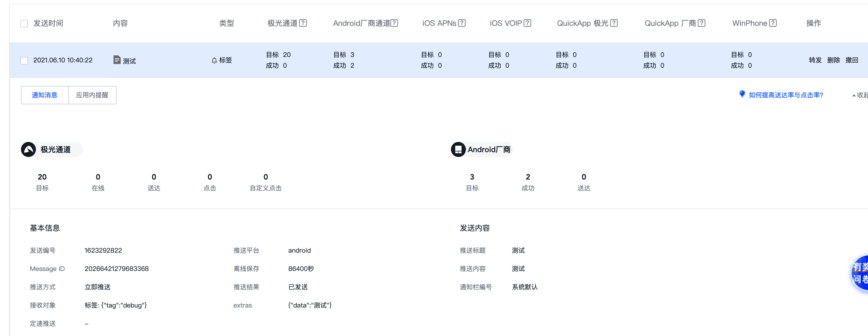Click bell icon next to 标签 type

coord(214,60)
